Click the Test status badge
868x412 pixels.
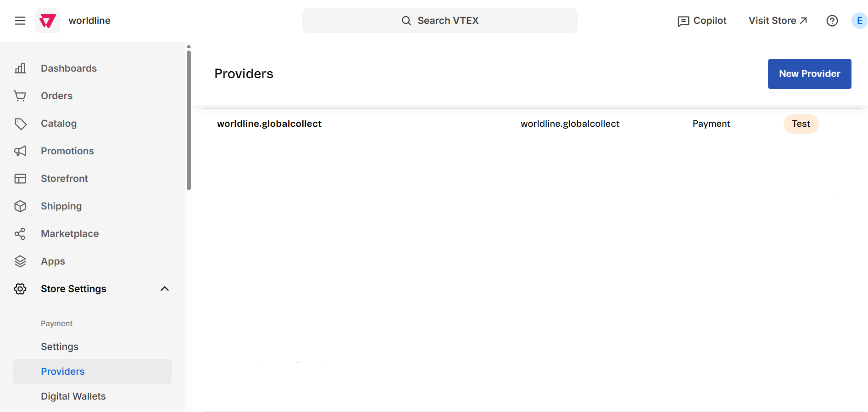(801, 124)
